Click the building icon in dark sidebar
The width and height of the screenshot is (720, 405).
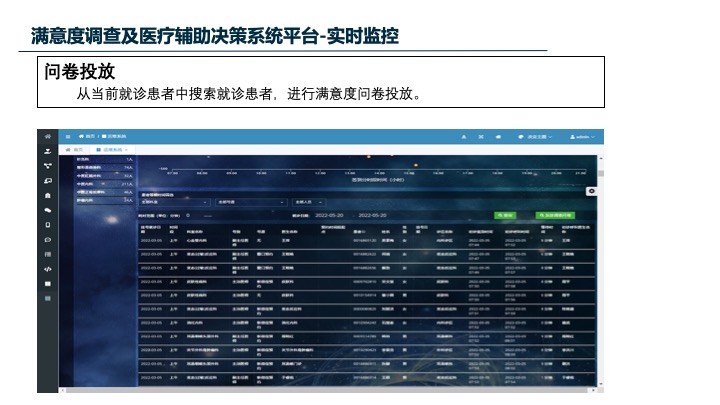(48, 196)
